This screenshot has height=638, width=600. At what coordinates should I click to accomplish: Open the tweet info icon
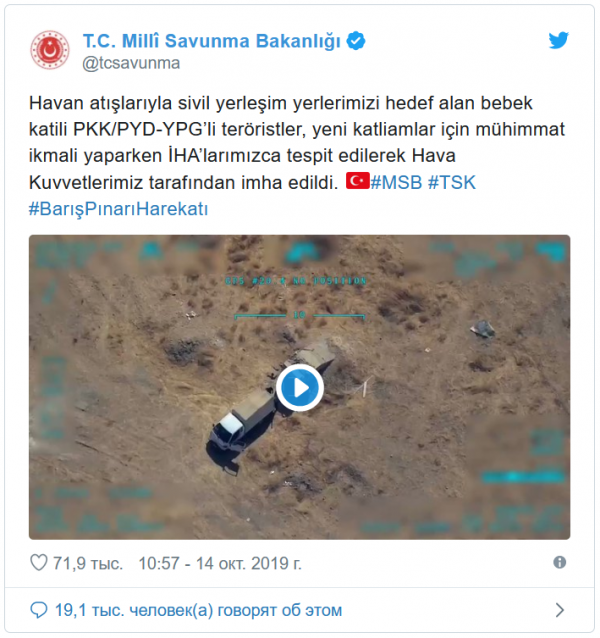pos(560,563)
